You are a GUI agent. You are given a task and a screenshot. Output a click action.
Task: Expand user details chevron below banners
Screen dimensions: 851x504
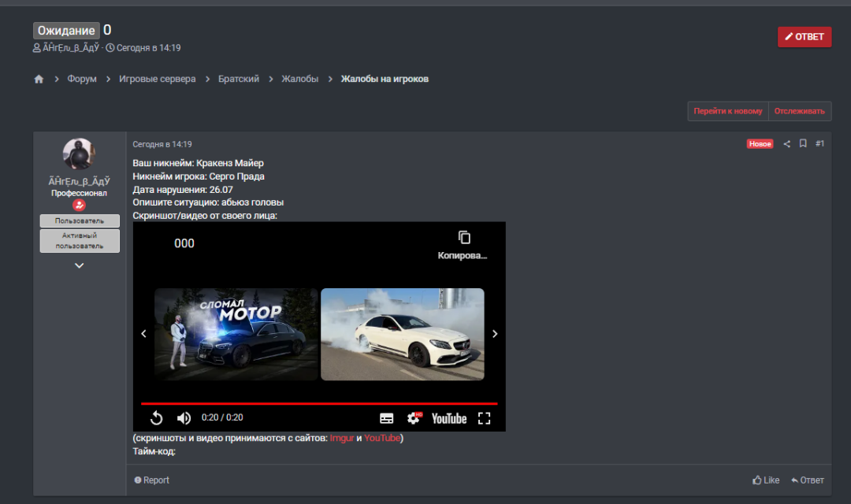pos(80,265)
